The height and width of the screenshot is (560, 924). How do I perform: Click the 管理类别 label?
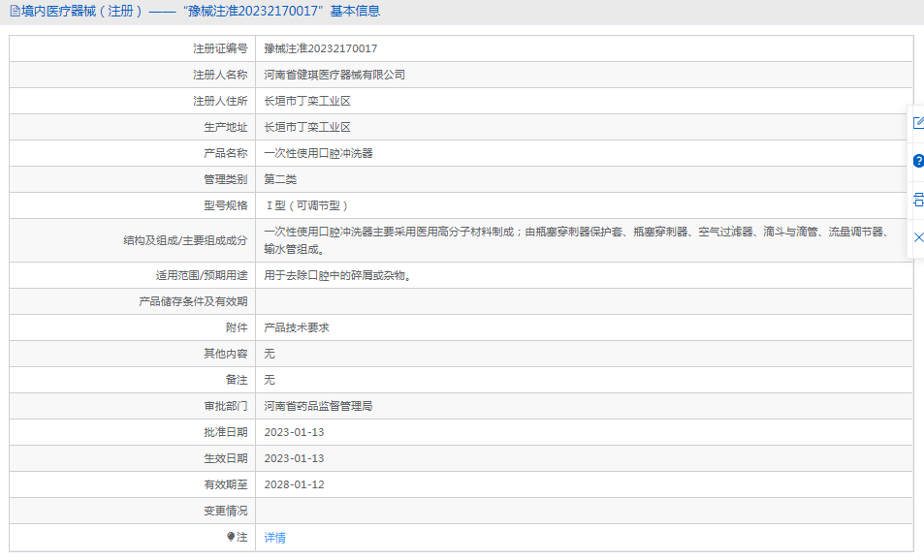pyautogui.click(x=226, y=179)
